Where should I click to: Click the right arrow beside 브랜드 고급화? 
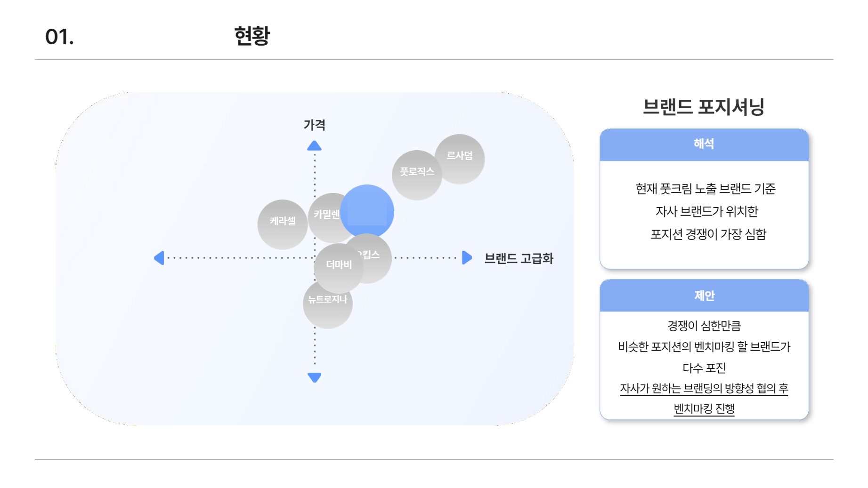click(467, 257)
